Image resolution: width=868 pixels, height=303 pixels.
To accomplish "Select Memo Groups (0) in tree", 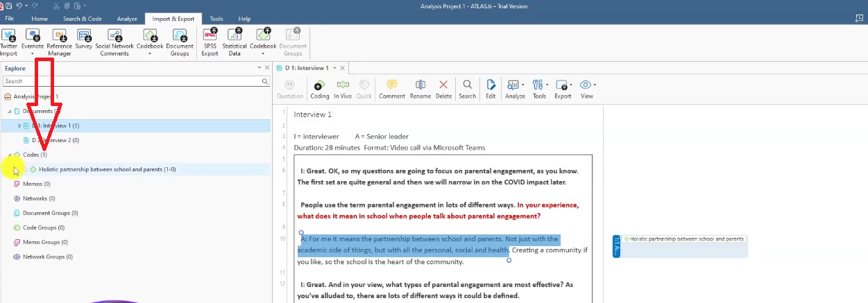I will click(40, 242).
